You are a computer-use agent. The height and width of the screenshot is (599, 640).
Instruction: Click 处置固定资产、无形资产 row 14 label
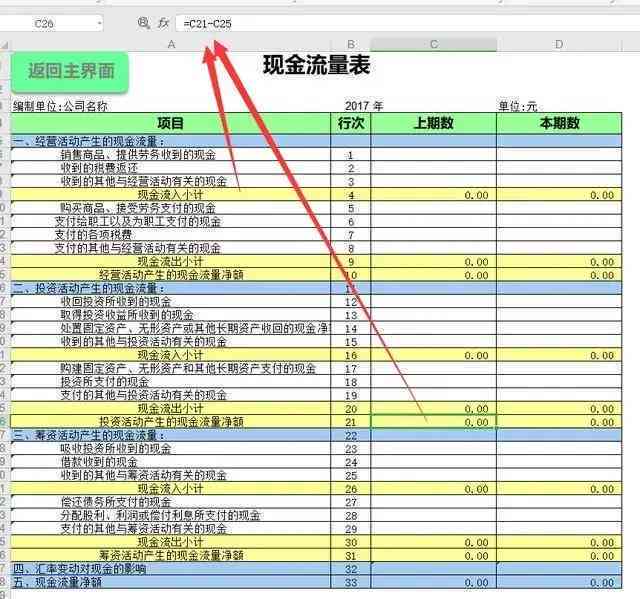[x=171, y=328]
